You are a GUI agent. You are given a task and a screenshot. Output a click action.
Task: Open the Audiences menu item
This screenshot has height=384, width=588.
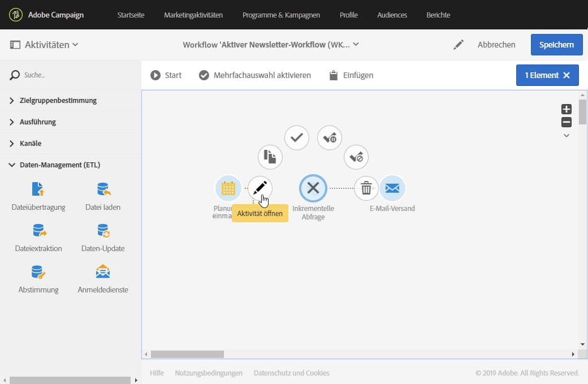click(x=392, y=15)
